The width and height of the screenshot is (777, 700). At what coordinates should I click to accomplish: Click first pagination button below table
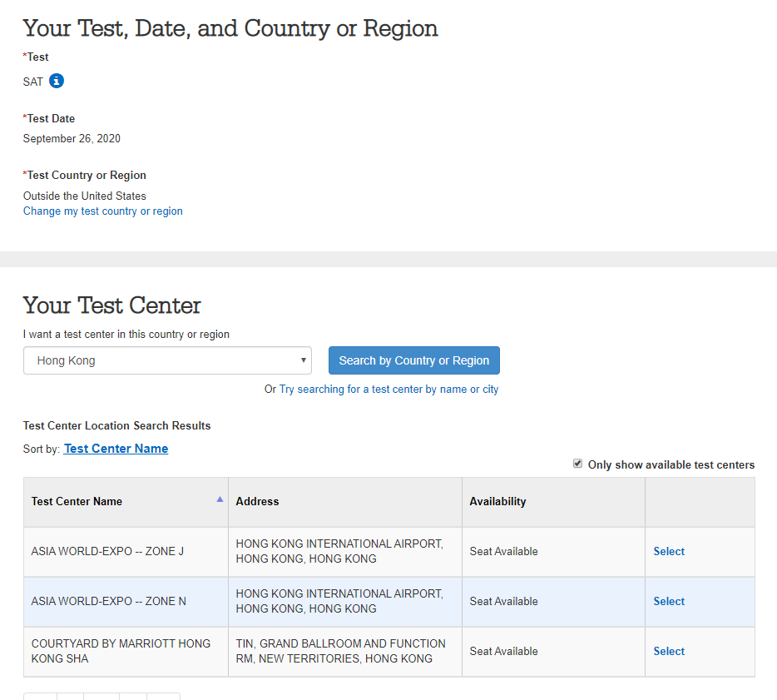click(40, 696)
